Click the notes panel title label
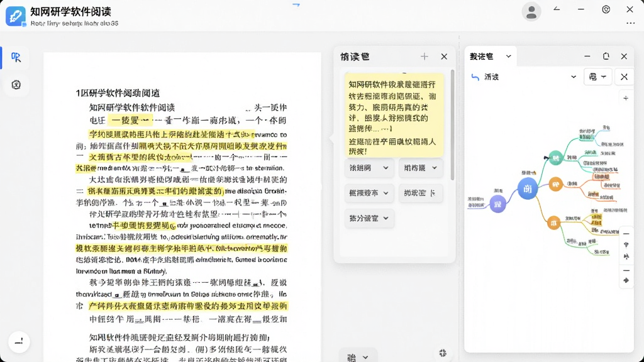This screenshot has width=644, height=362. (x=355, y=57)
